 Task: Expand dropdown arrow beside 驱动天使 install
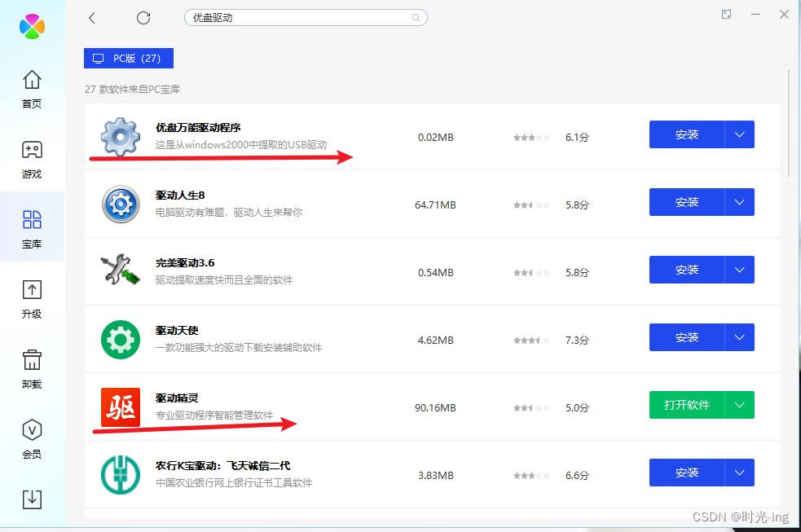coord(740,337)
